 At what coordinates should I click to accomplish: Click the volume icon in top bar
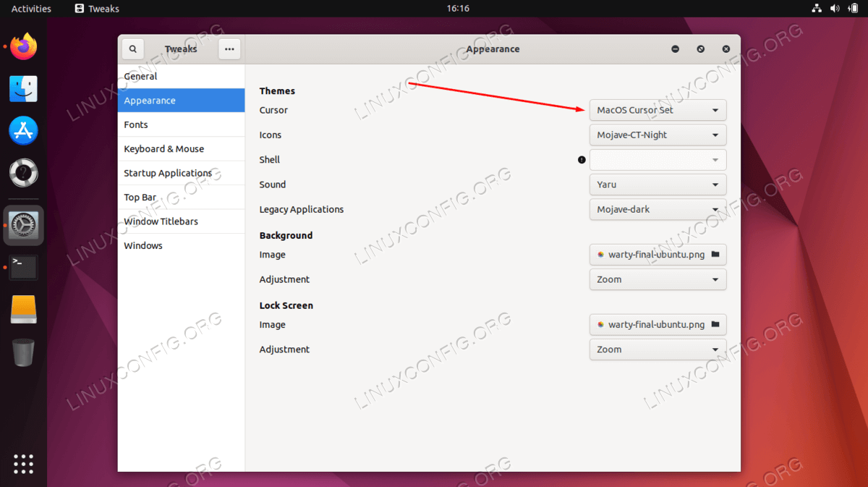pos(835,9)
